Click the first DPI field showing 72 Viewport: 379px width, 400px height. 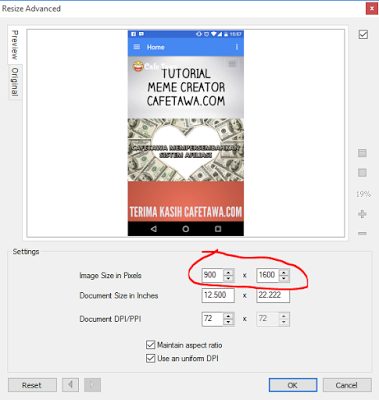point(213,319)
